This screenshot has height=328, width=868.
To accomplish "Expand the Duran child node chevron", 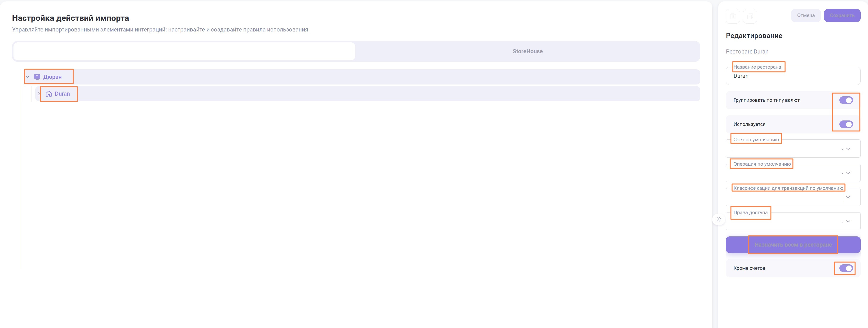I will (x=39, y=94).
